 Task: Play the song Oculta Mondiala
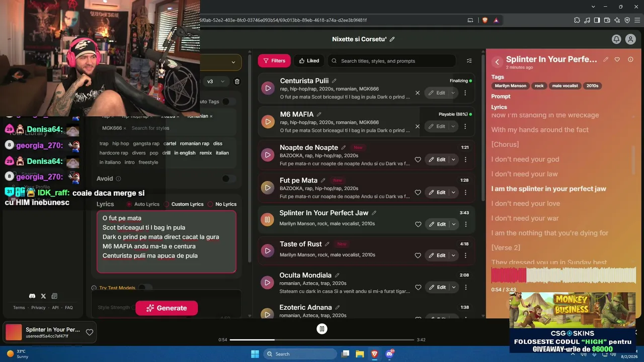tap(267, 283)
